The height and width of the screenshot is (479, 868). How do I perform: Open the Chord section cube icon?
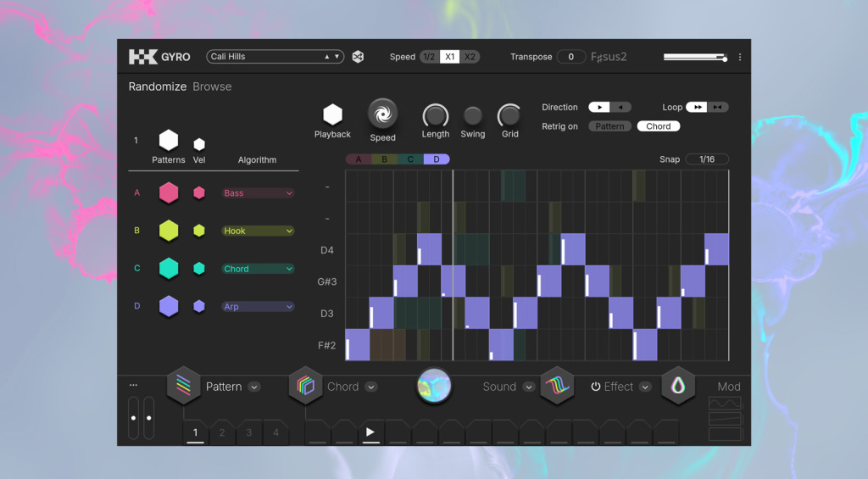pos(305,387)
